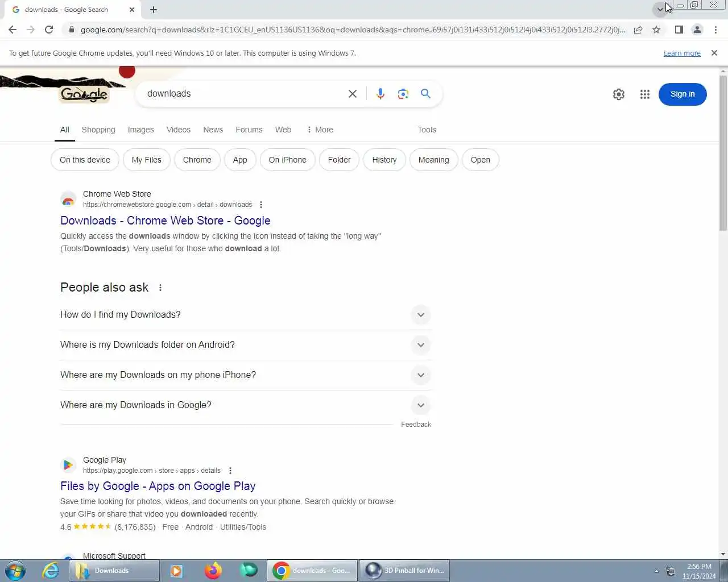728x582 pixels.
Task: Open the tab search dropdown arrow
Action: pyautogui.click(x=660, y=9)
